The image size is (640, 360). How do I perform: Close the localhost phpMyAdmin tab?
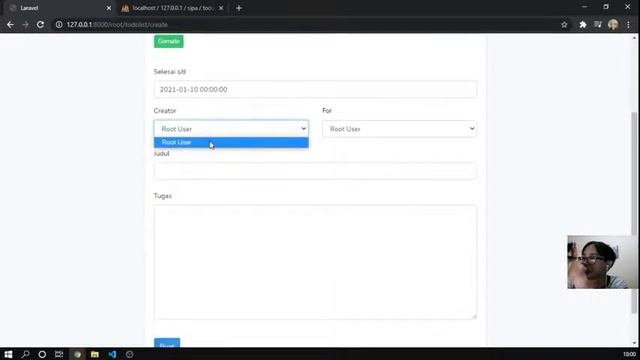(x=221, y=8)
